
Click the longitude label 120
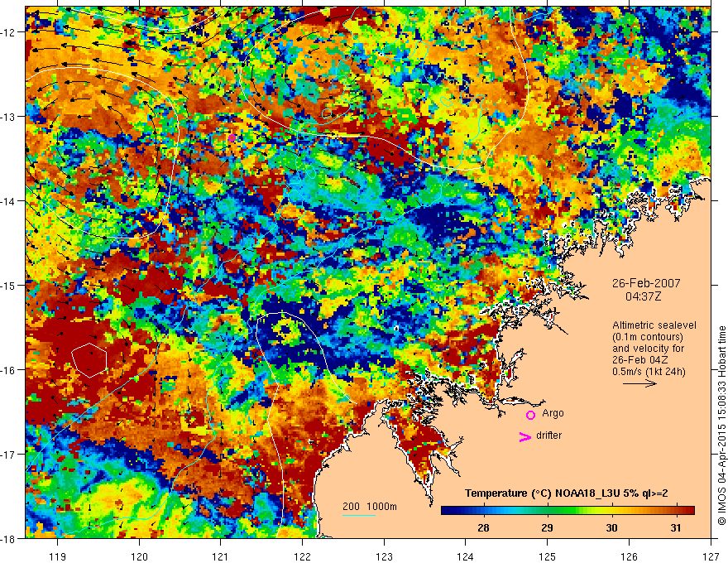click(139, 556)
